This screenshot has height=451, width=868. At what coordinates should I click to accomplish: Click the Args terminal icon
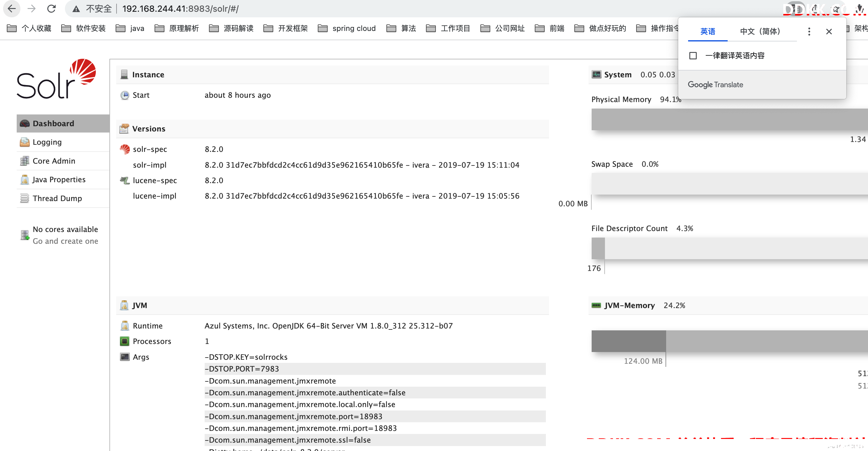coord(125,357)
